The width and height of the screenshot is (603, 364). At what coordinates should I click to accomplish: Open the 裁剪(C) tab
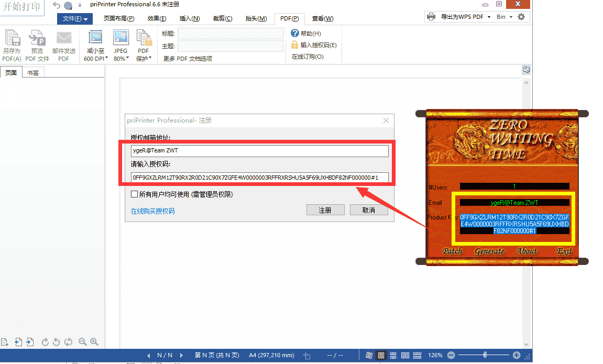click(223, 18)
